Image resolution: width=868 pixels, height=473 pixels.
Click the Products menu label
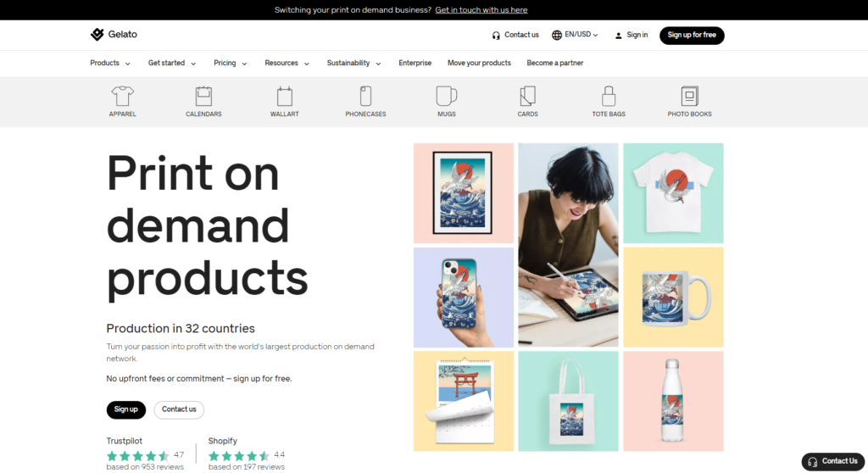[x=104, y=63]
